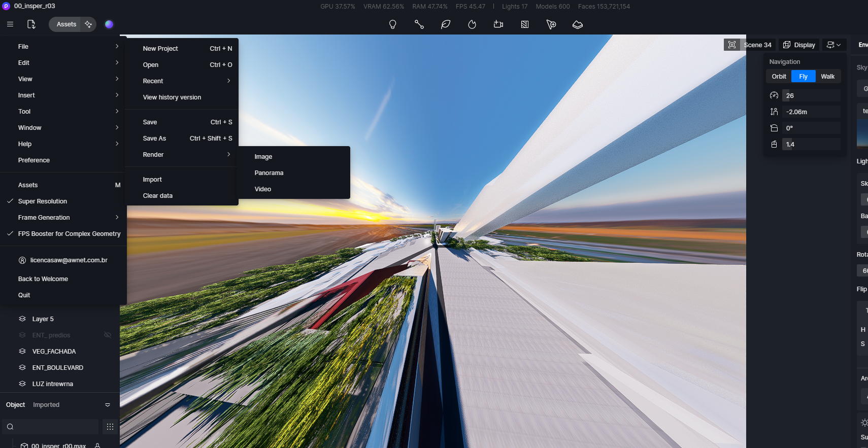868x448 pixels.
Task: Expand the Window submenu
Action: [63, 128]
